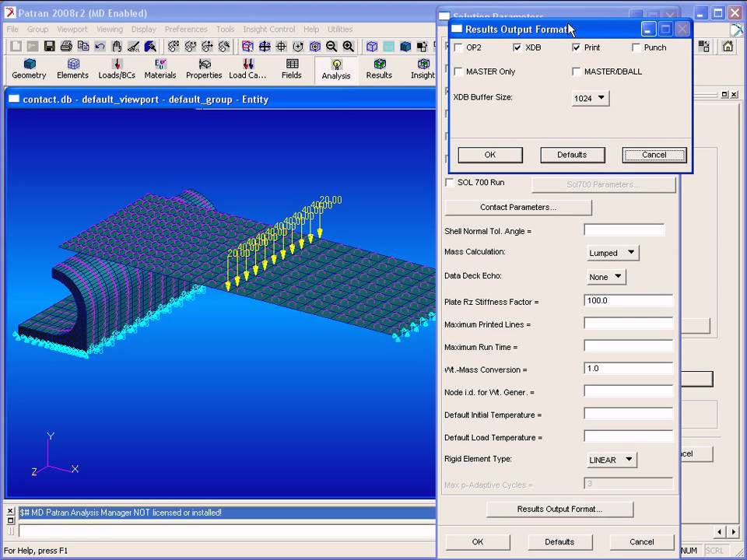Click the Wireframe cube display icon

(x=372, y=46)
